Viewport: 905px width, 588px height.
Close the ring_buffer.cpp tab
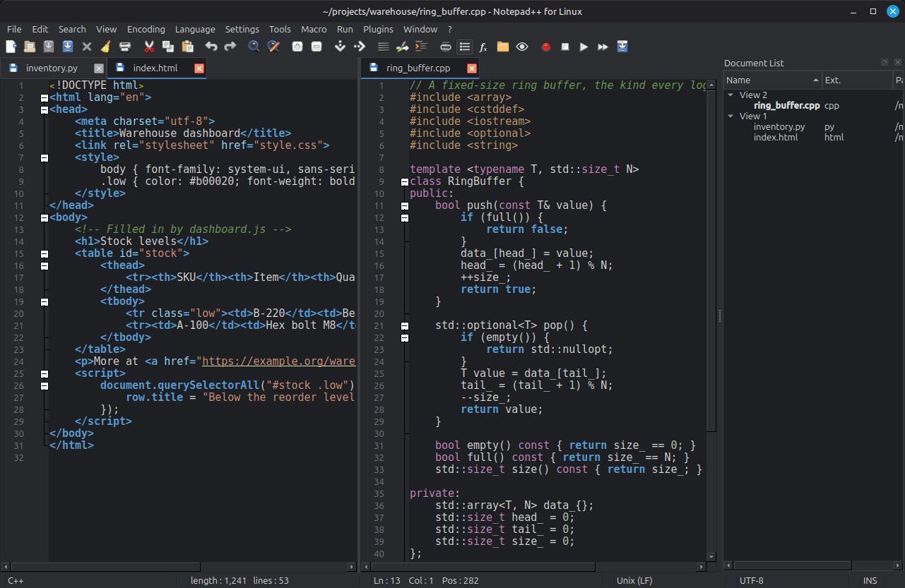pyautogui.click(x=472, y=68)
